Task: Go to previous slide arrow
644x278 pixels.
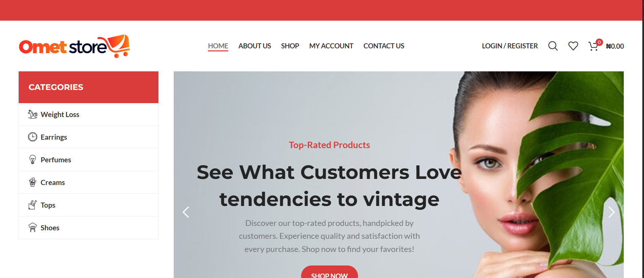Action: point(186,212)
